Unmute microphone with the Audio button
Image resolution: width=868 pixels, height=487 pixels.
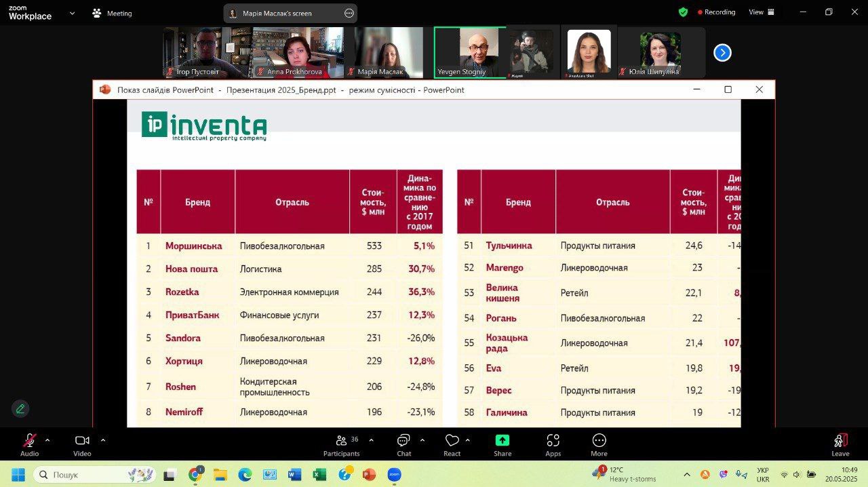point(29,445)
